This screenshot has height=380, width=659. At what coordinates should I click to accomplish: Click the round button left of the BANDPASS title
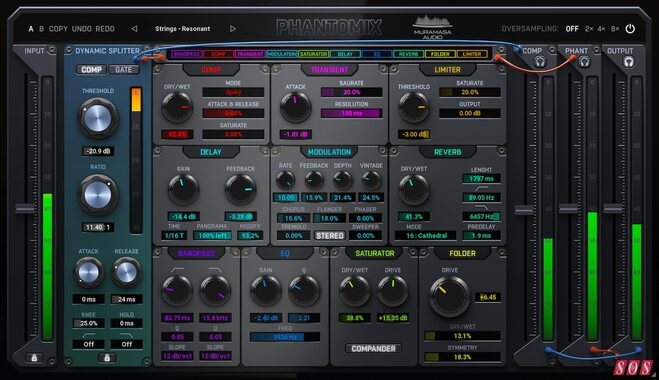(x=158, y=252)
